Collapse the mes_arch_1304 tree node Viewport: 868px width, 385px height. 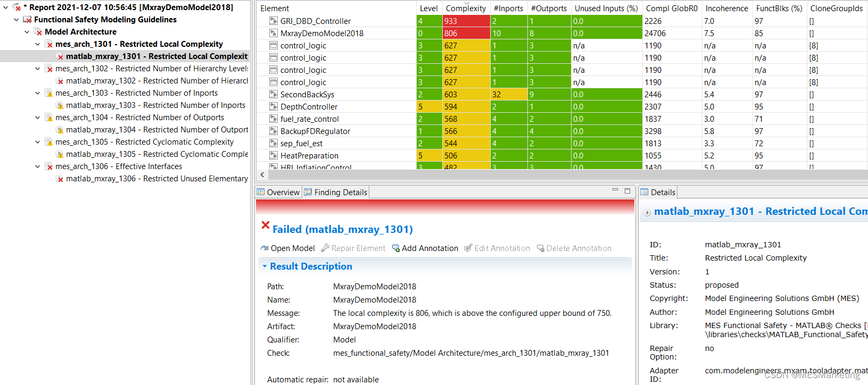pyautogui.click(x=38, y=118)
